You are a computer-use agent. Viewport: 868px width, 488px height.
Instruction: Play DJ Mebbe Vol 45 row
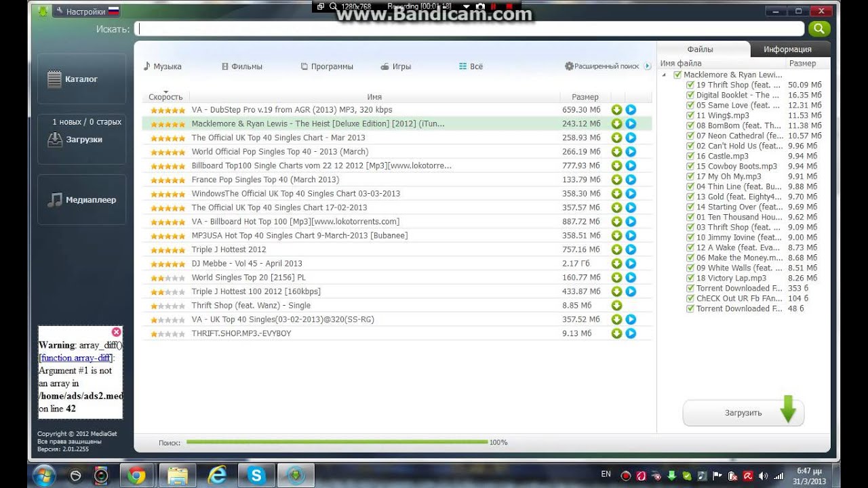click(631, 263)
